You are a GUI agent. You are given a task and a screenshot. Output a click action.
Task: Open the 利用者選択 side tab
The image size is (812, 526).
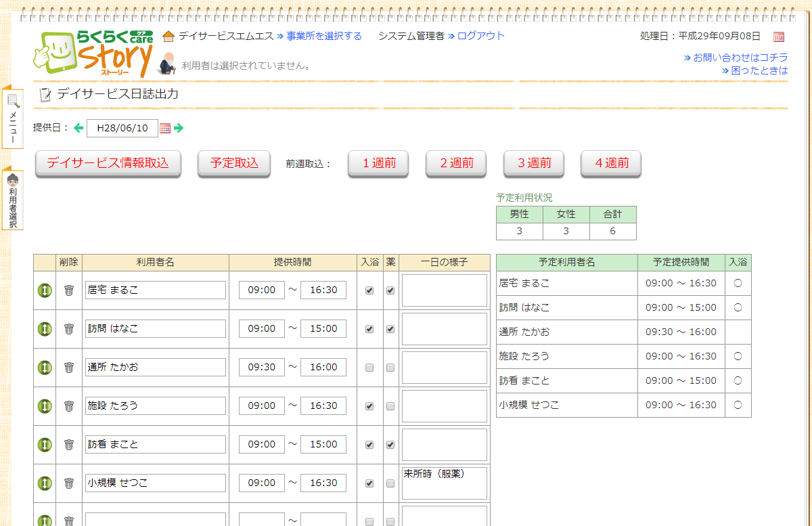click(x=13, y=199)
